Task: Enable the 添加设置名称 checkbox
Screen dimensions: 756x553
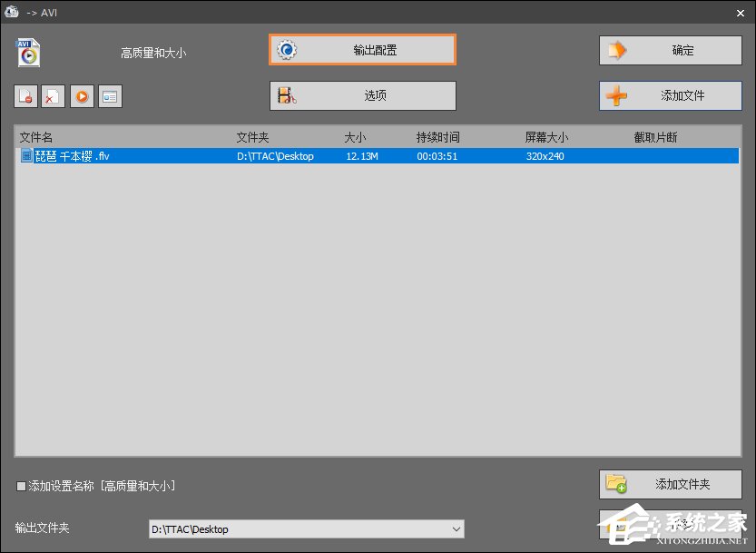Action: tap(20, 486)
